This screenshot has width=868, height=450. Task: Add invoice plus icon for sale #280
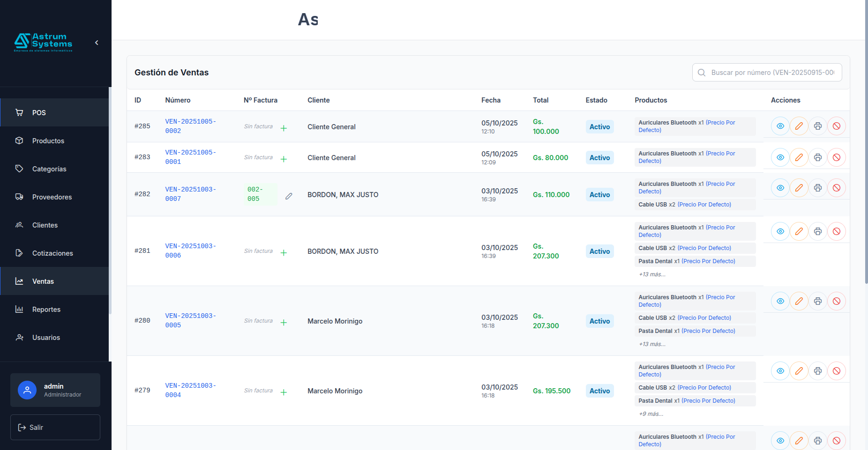click(284, 322)
